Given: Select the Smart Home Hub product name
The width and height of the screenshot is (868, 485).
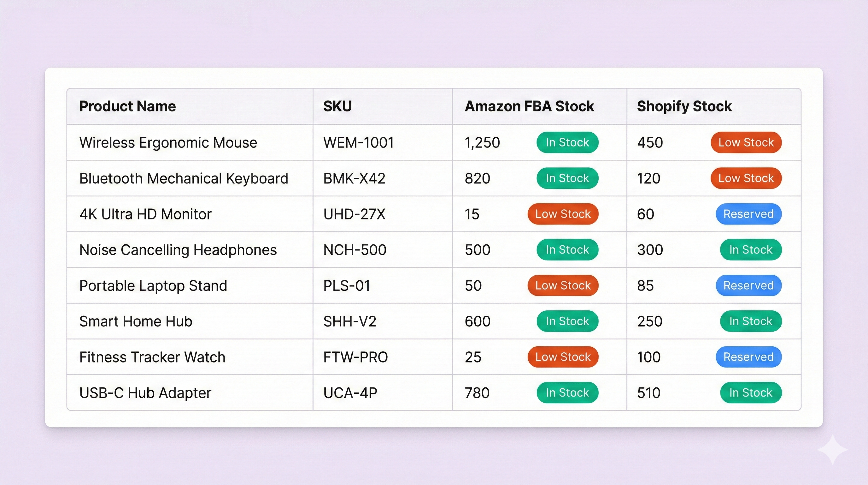Looking at the screenshot, I should click(135, 321).
